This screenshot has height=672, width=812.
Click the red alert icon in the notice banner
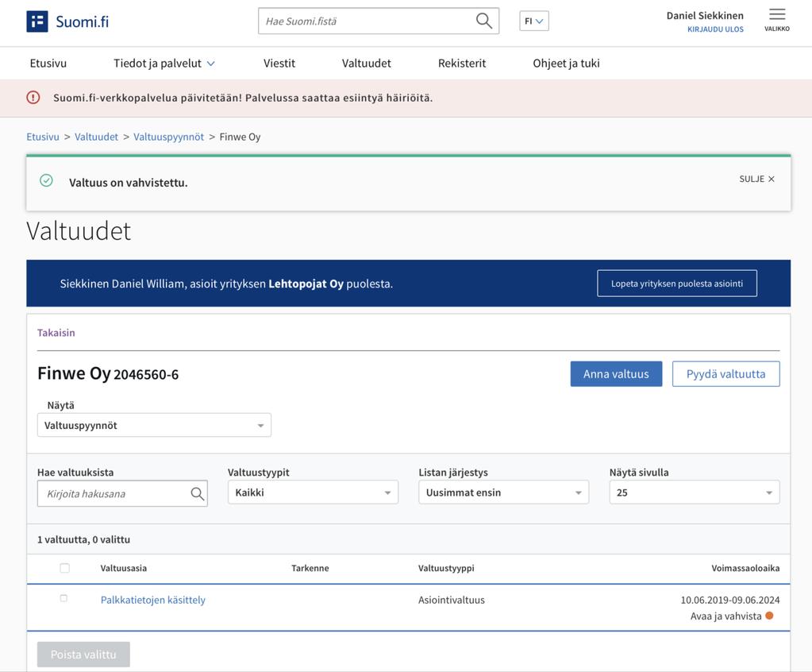pyautogui.click(x=33, y=98)
